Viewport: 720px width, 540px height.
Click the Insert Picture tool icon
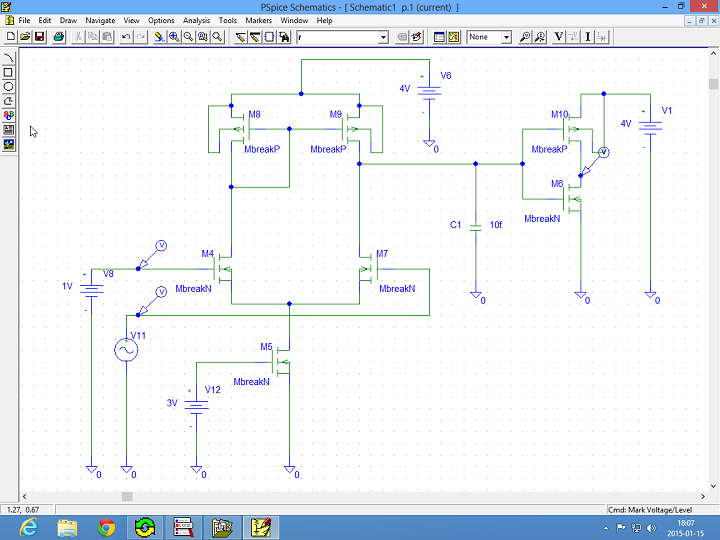coord(9,144)
